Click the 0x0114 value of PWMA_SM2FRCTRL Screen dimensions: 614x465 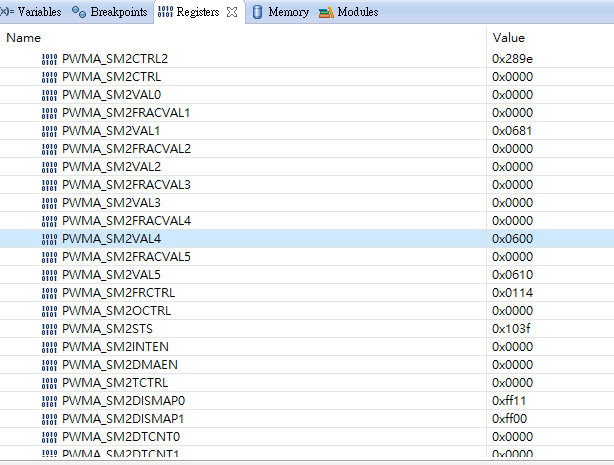coord(512,293)
